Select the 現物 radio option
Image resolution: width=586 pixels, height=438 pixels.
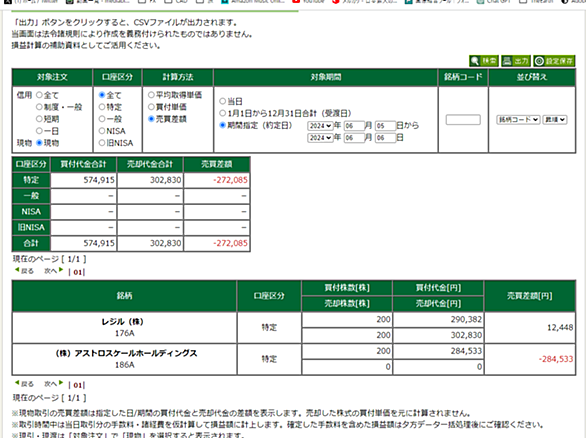coord(39,143)
